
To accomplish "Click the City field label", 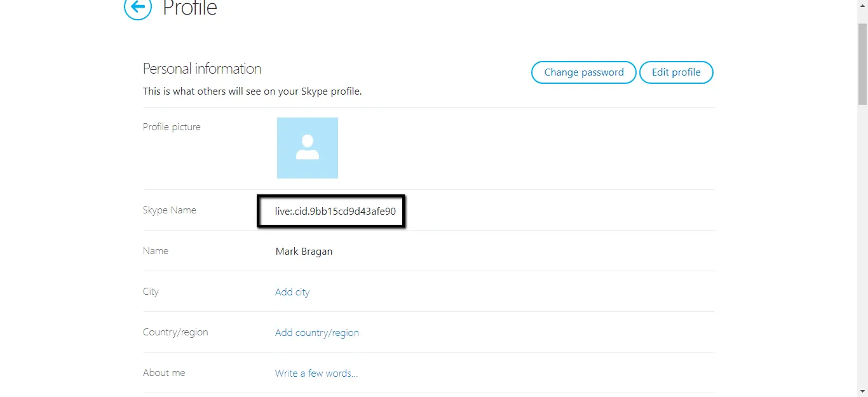I will (x=151, y=292).
